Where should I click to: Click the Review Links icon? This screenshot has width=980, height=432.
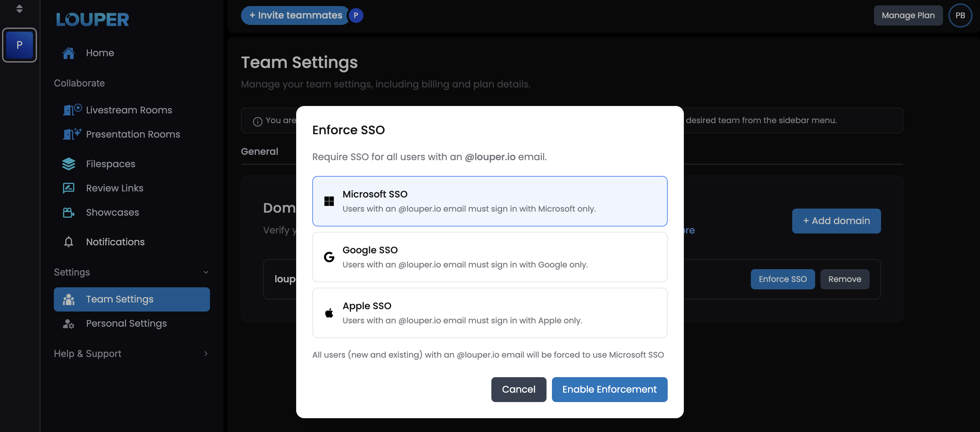[68, 188]
